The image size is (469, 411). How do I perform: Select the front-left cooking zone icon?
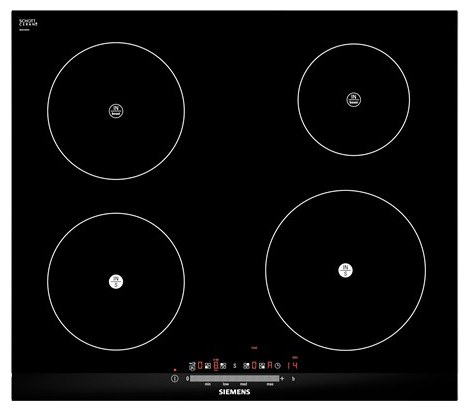pos(208,366)
